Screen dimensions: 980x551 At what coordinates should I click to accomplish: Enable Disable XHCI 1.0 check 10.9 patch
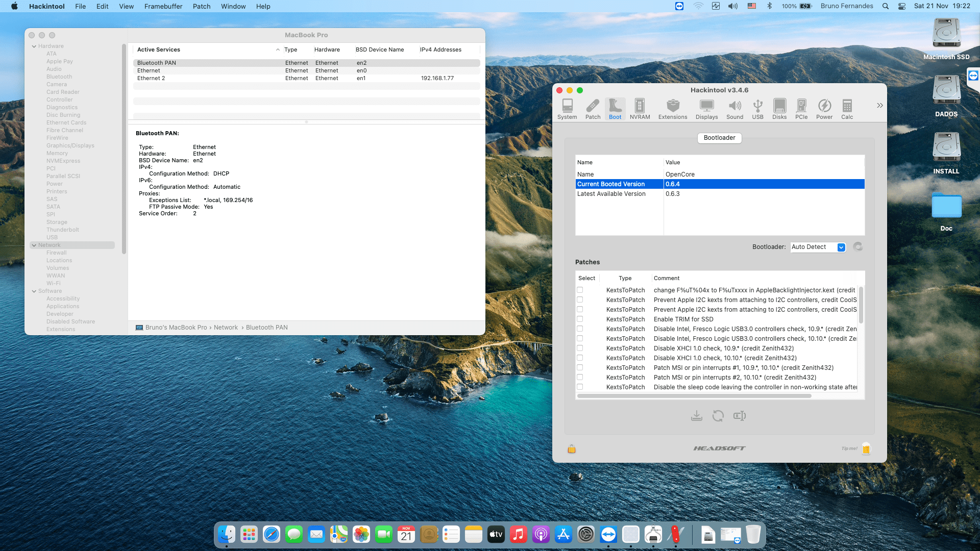pos(580,348)
